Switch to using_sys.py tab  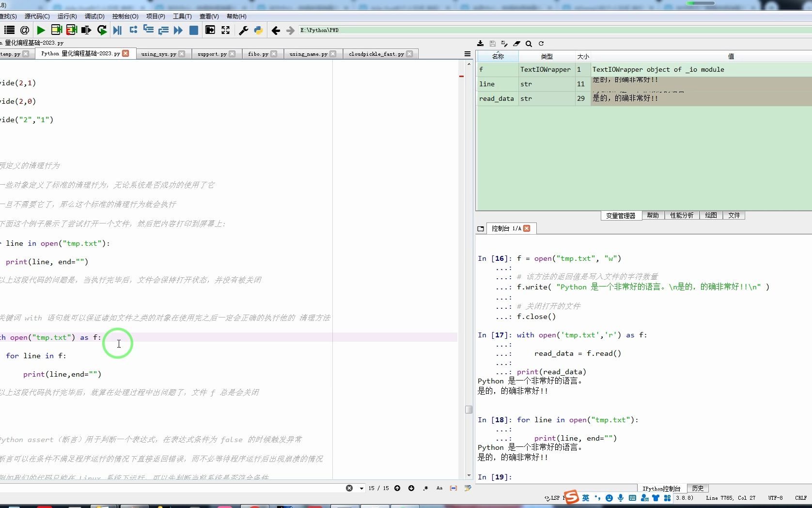159,54
